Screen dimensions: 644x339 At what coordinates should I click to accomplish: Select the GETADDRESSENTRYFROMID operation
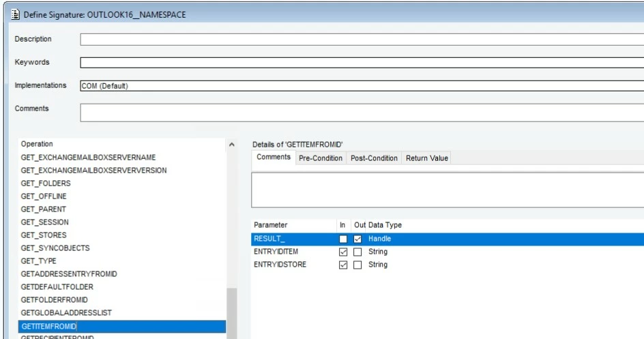pos(69,274)
